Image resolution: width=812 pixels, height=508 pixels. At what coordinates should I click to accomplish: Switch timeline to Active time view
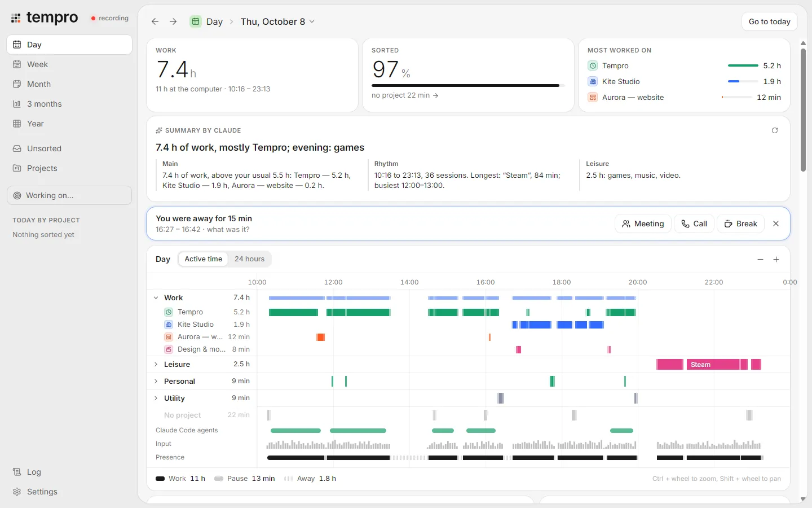pos(203,259)
